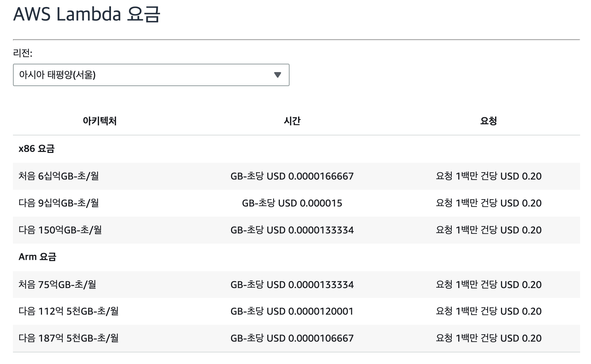Click request price in 처음 6십억GB row

coord(488,176)
